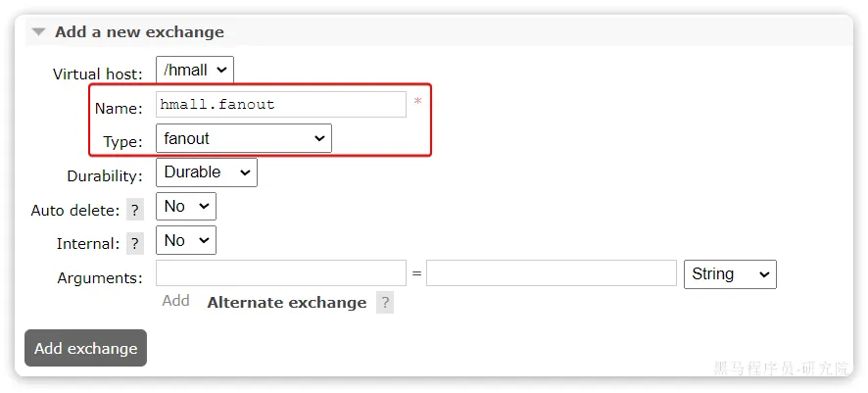Screen dimensions: 868x393
Task: Click the Alternate exchange link
Action: 287,303
